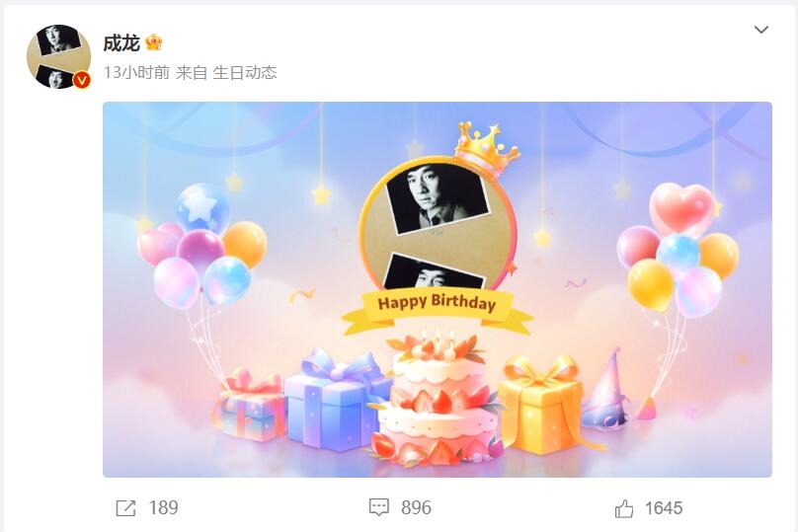This screenshot has height=532, width=798.
Task: Click the repost count 189
Action: click(163, 508)
